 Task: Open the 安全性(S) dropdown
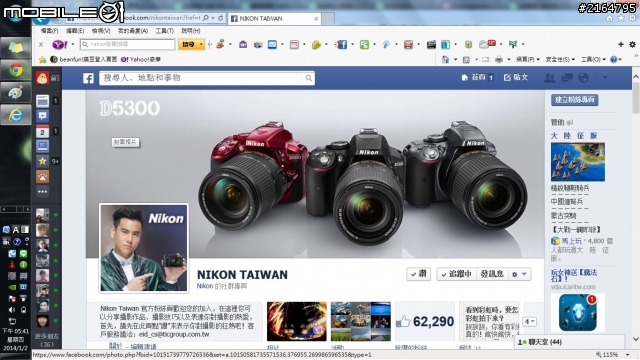click(560, 60)
